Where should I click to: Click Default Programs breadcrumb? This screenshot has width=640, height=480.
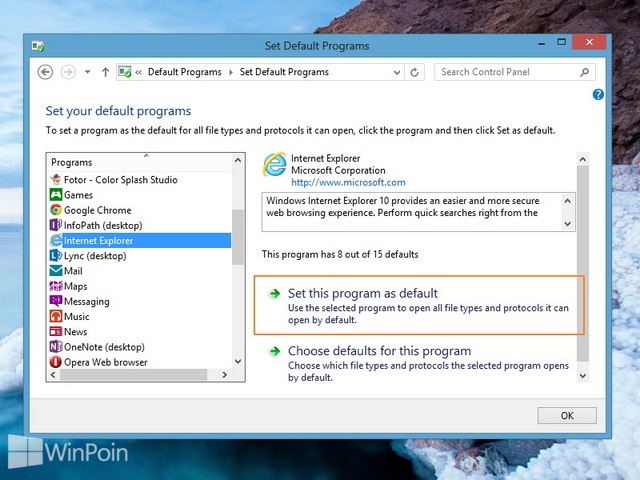click(184, 72)
